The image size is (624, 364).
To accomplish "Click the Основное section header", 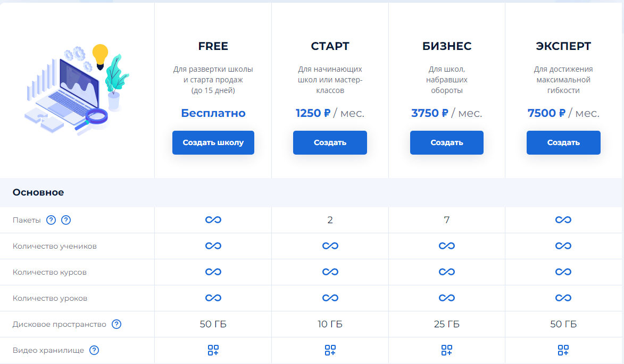I will pyautogui.click(x=38, y=192).
